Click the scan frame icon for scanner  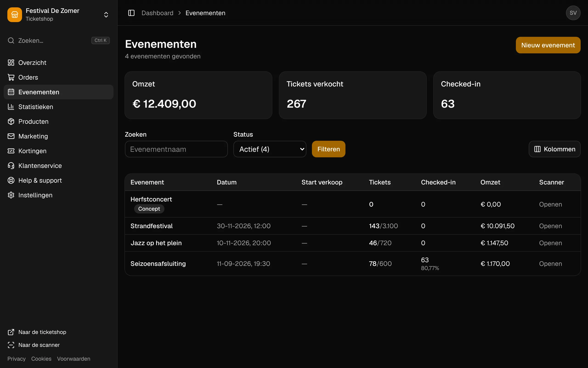coord(11,345)
